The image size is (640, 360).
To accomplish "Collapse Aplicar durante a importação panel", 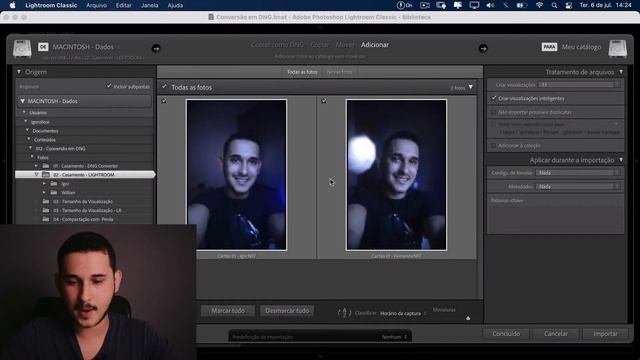I will click(x=621, y=160).
